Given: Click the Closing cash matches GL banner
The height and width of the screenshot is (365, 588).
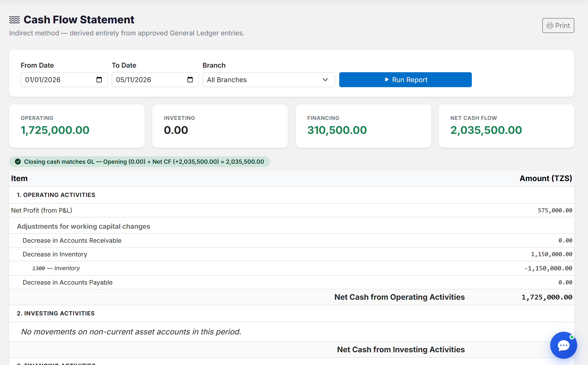Looking at the screenshot, I should (x=139, y=162).
